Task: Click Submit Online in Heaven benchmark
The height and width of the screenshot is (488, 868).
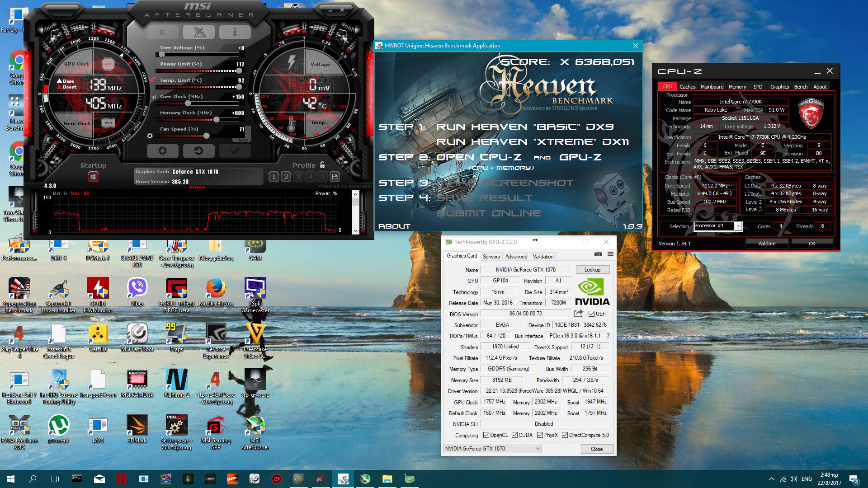Action: (x=489, y=213)
